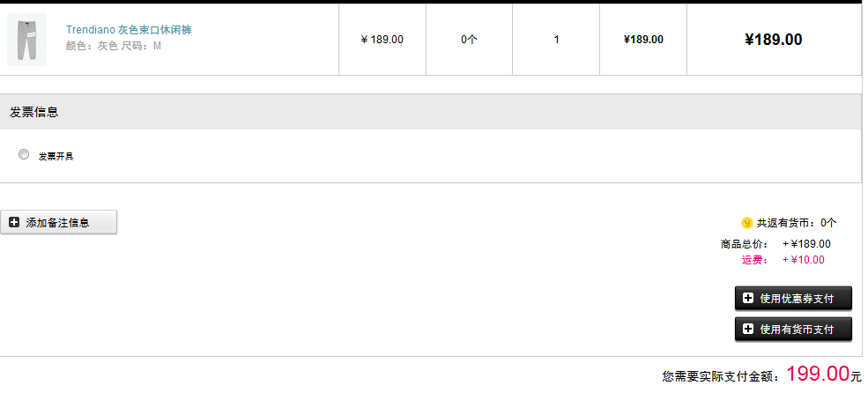Click the 共返有货币：0个 text

797,223
